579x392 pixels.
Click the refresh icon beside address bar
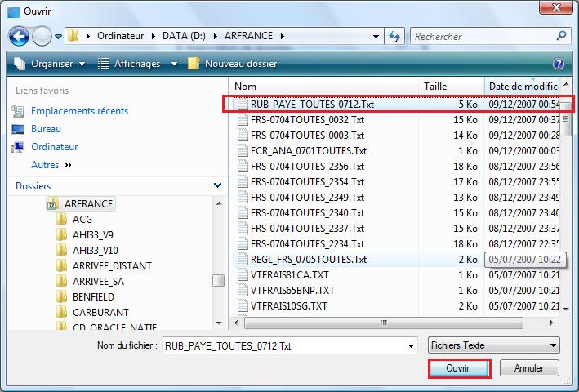[396, 36]
